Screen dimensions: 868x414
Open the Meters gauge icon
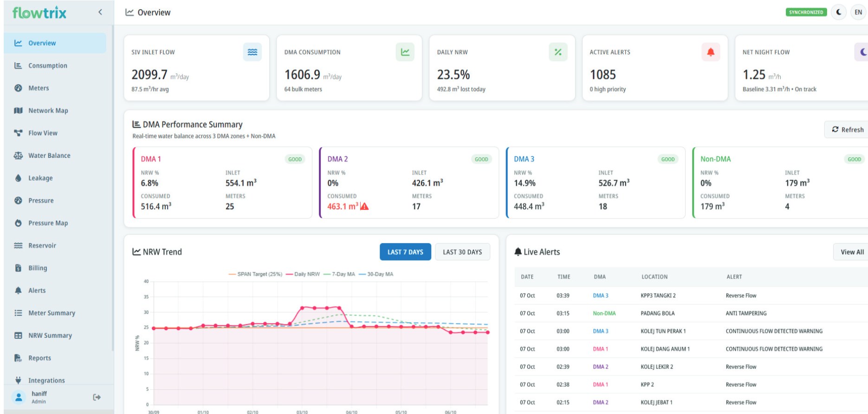[x=18, y=88]
